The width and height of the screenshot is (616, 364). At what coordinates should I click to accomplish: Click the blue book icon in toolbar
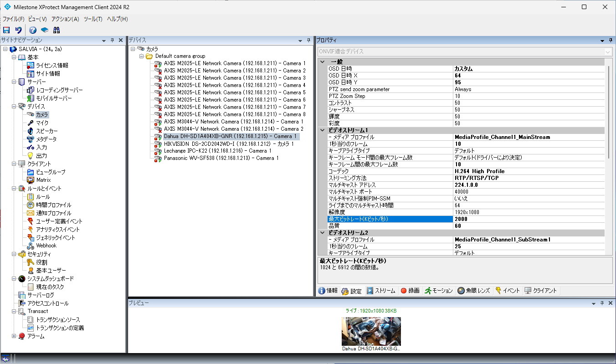(45, 30)
